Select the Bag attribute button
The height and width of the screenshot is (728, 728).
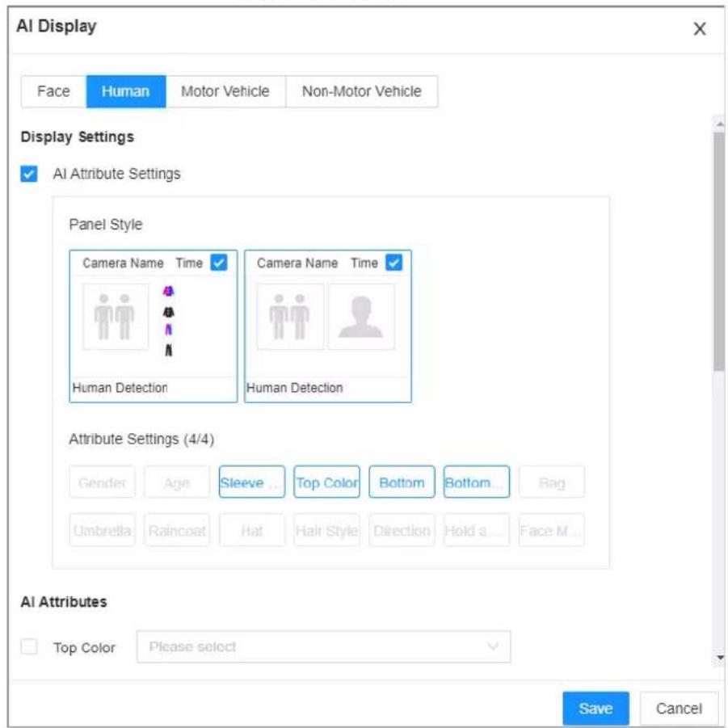coord(552,482)
